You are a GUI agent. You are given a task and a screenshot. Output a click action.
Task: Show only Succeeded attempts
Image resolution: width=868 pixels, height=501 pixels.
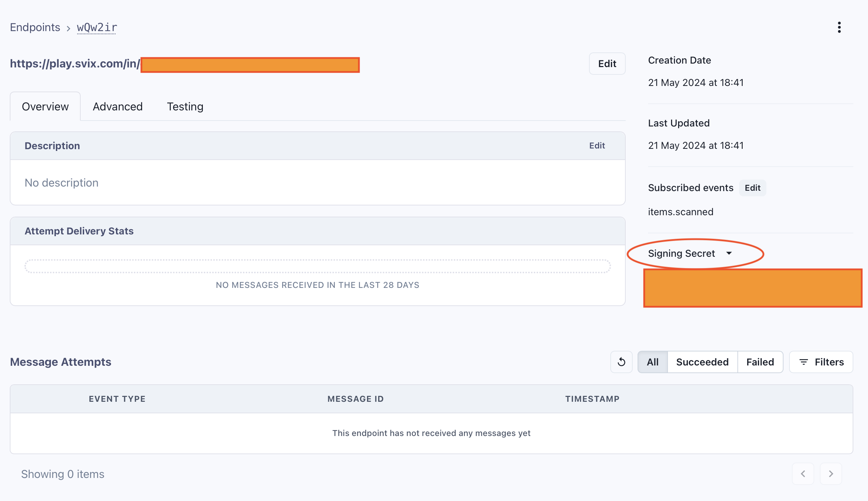tap(702, 362)
